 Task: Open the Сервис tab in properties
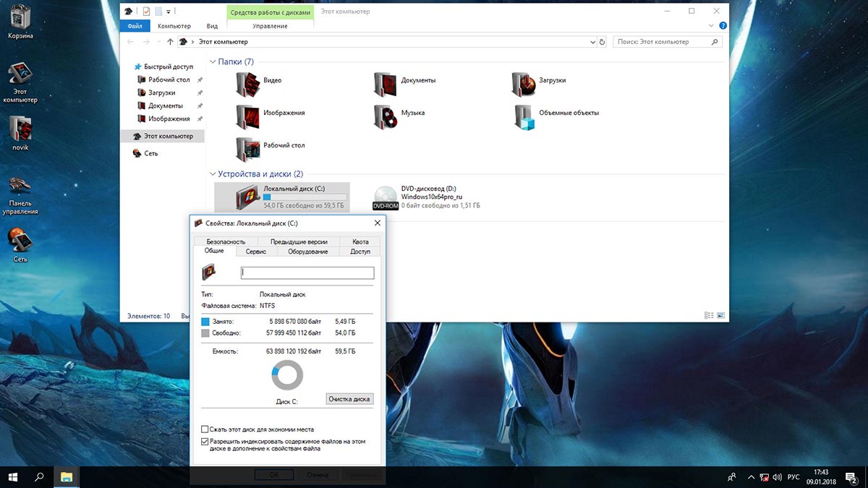click(x=256, y=252)
